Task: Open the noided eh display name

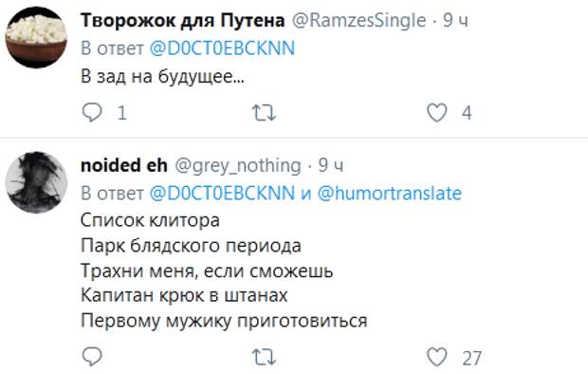Action: 124,165
